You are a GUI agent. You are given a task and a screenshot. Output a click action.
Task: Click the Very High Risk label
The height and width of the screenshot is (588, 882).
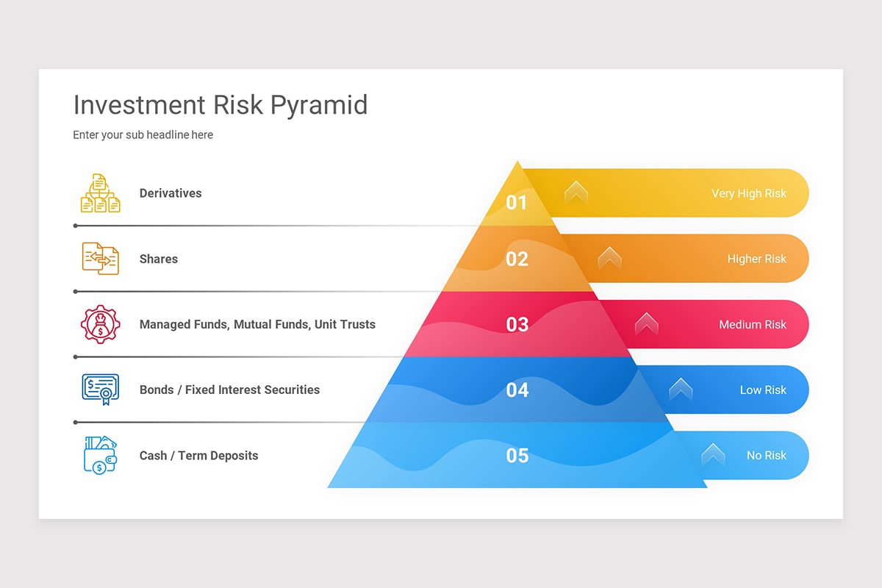(748, 193)
